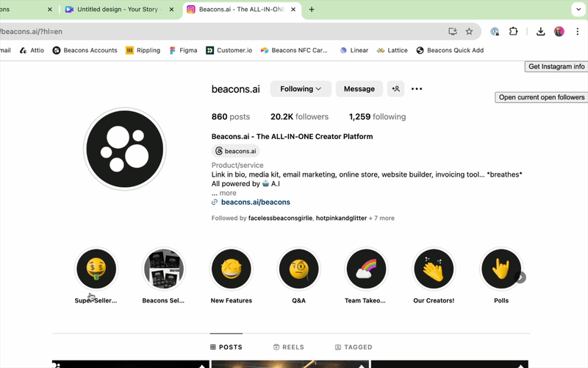588x368 pixels.
Task: Click the address bar URL
Action: [32, 32]
